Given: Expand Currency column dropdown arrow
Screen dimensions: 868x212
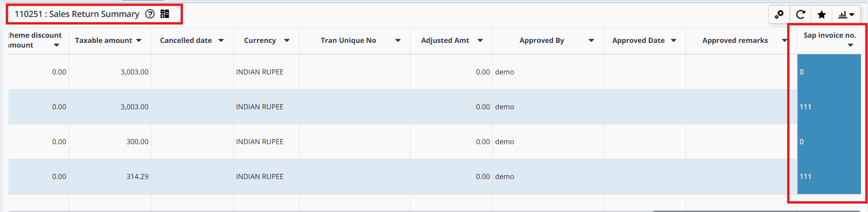Looking at the screenshot, I should 287,41.
